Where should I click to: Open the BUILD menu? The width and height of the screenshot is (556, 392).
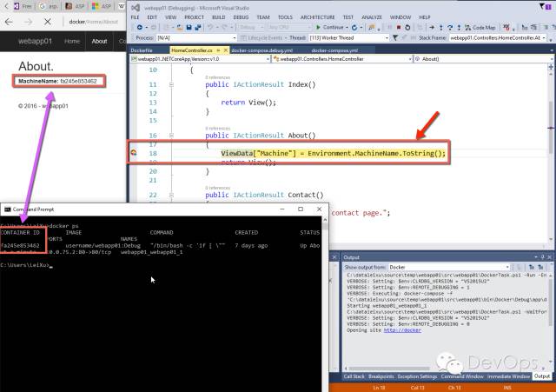click(218, 17)
